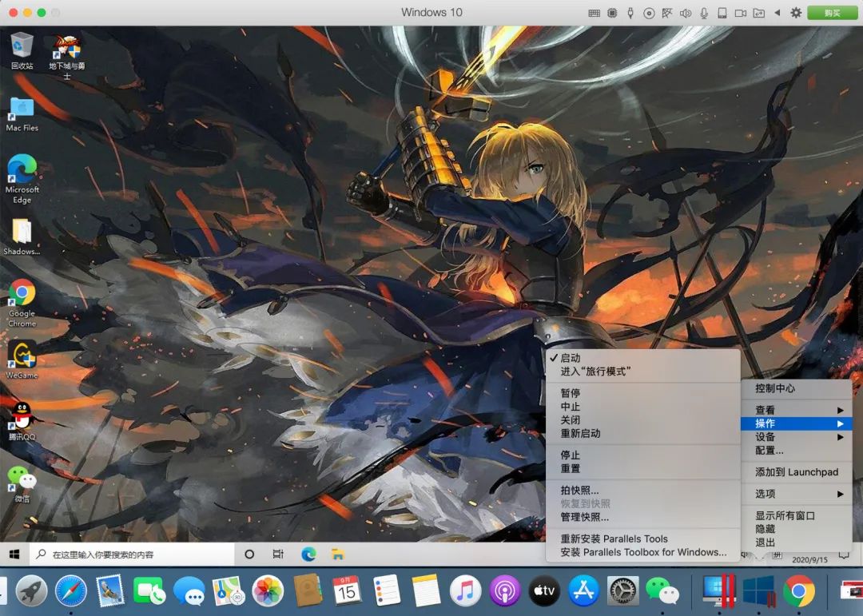
Task: Select 关闭 in the actions submenu
Action: coord(642,420)
